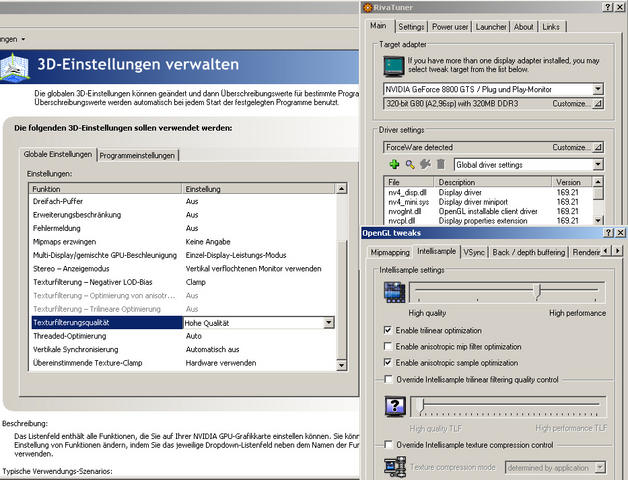
Task: Toggle Enable anisotropic mip filter optimization
Action: coord(388,346)
